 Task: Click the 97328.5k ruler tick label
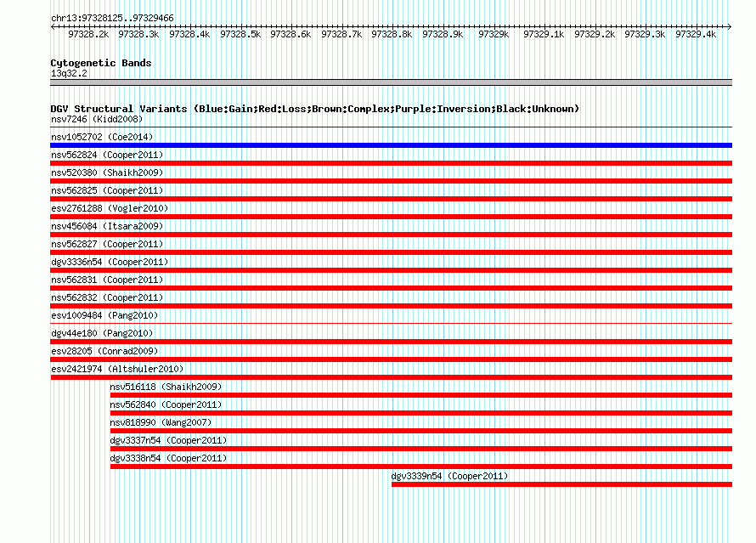240,34
